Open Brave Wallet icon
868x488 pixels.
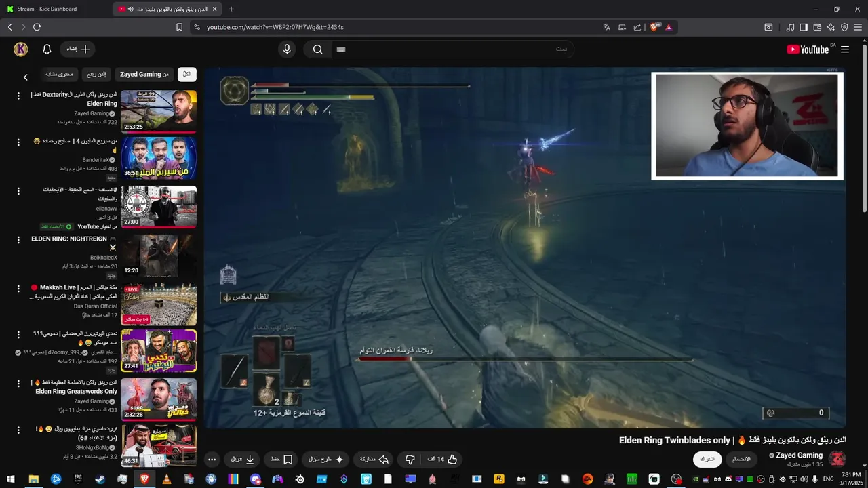point(817,27)
